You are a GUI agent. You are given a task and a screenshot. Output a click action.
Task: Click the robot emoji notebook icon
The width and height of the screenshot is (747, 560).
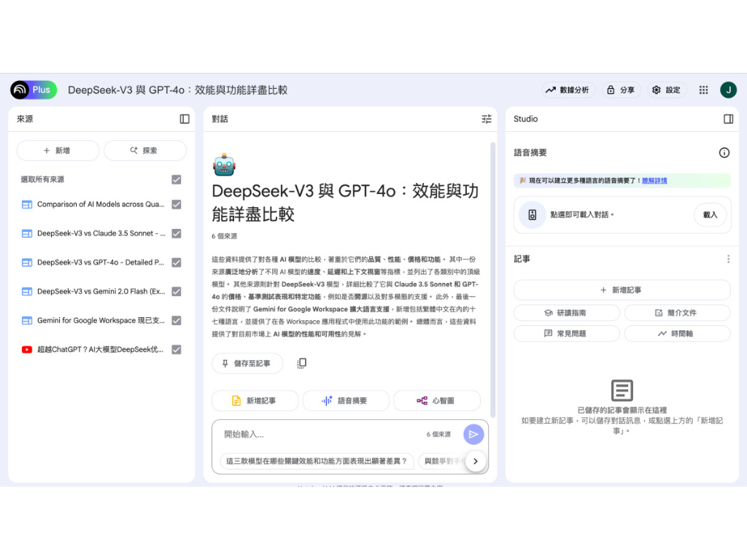(x=224, y=165)
